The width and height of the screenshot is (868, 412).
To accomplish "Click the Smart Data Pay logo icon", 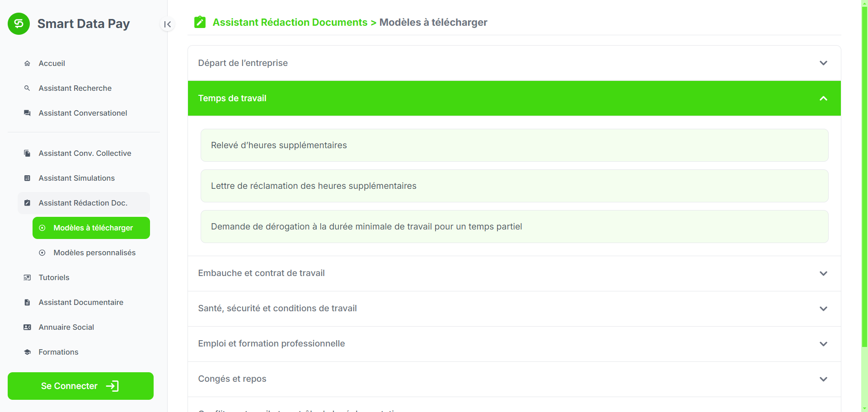I will tap(19, 23).
